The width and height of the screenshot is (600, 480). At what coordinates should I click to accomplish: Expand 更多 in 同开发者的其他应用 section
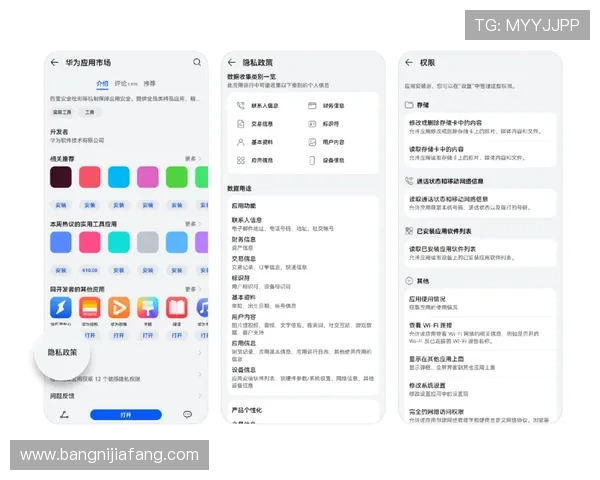coord(193,289)
